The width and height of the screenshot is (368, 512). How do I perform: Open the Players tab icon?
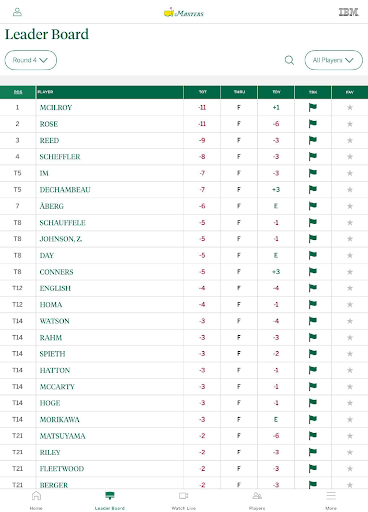click(257, 496)
